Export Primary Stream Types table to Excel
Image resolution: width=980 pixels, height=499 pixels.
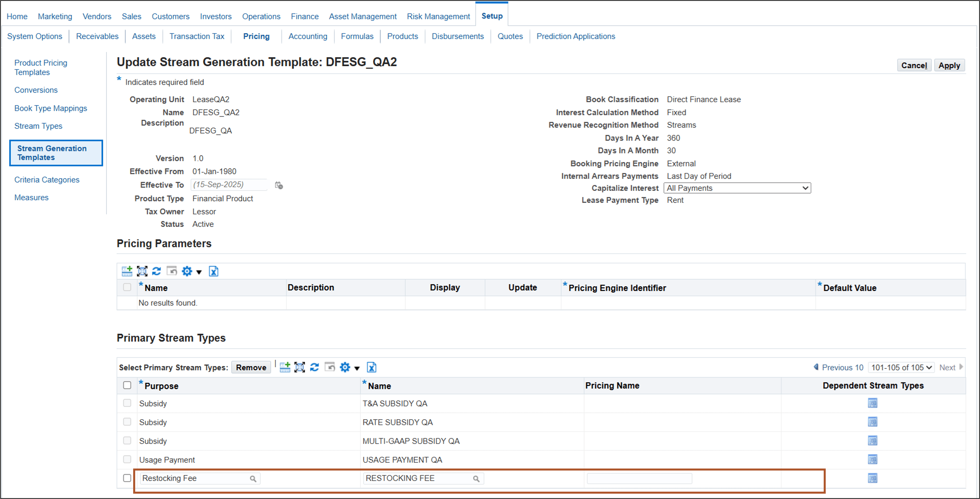pos(371,367)
